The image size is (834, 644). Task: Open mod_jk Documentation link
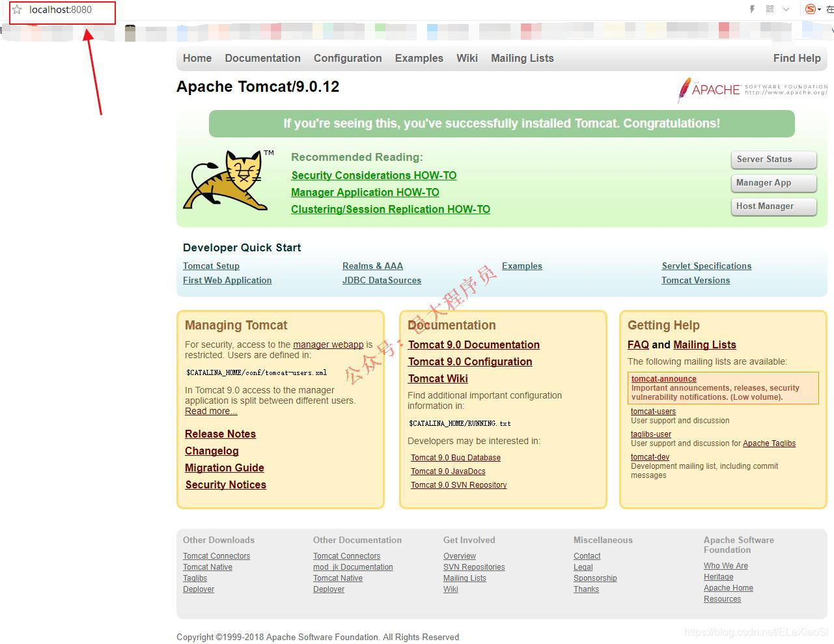pyautogui.click(x=353, y=567)
